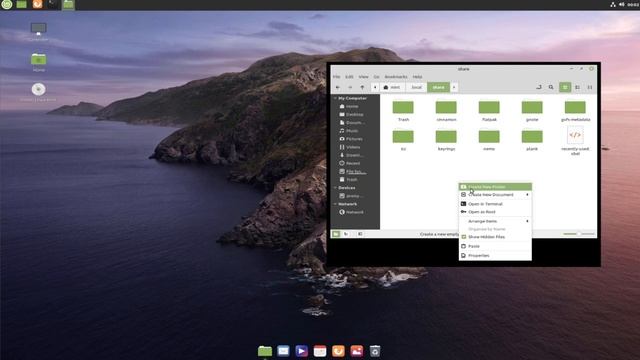The height and width of the screenshot is (360, 640).
Task: Open Files from the bottom dock
Action: [265, 351]
